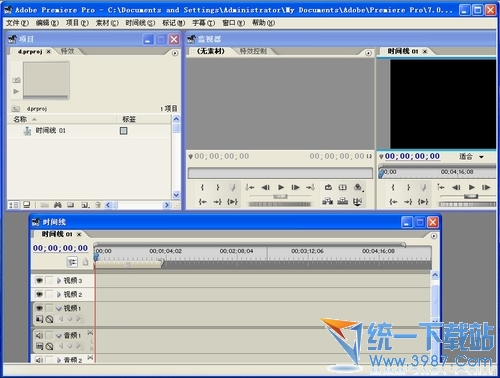
Task: Sort project items by 名称 column
Action: (20, 119)
